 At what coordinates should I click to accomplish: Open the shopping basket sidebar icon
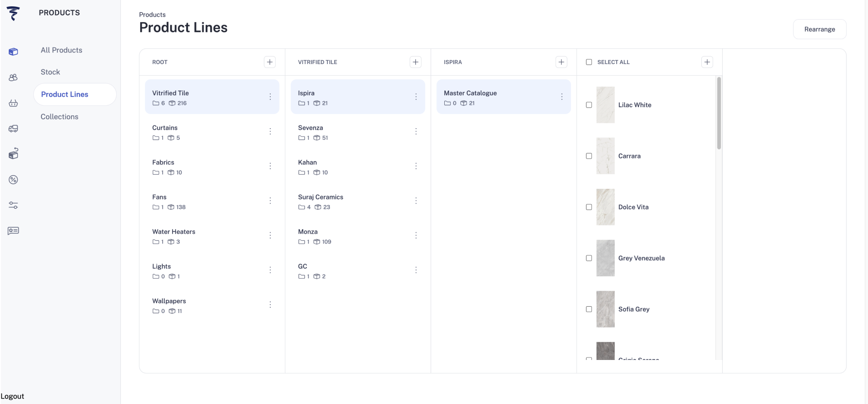click(x=13, y=103)
